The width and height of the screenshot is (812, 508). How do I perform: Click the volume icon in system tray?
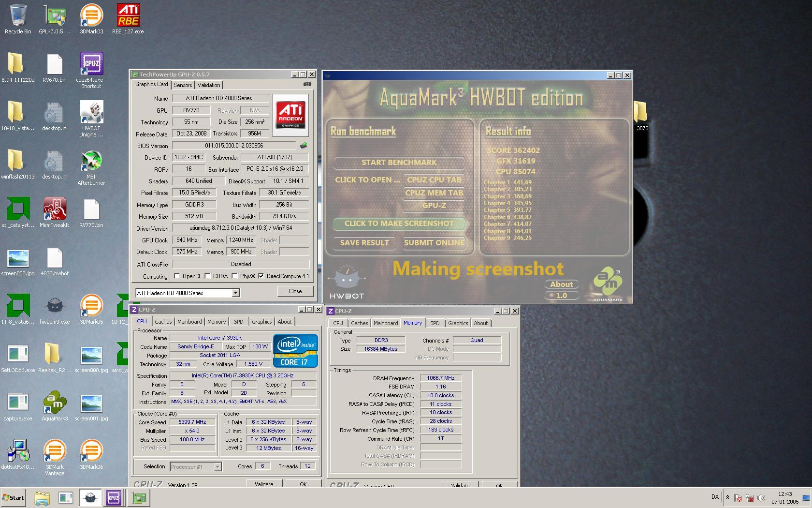click(761, 497)
